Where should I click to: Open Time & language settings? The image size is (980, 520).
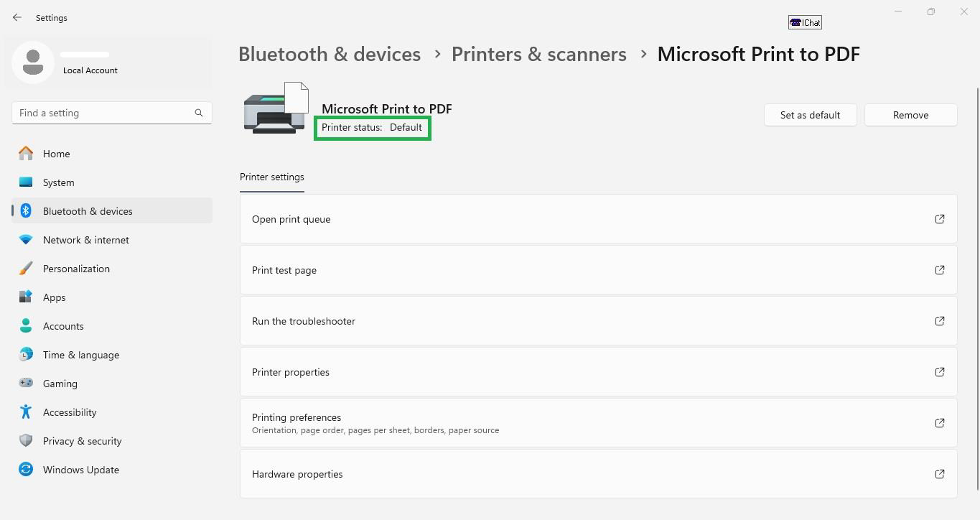tap(80, 355)
